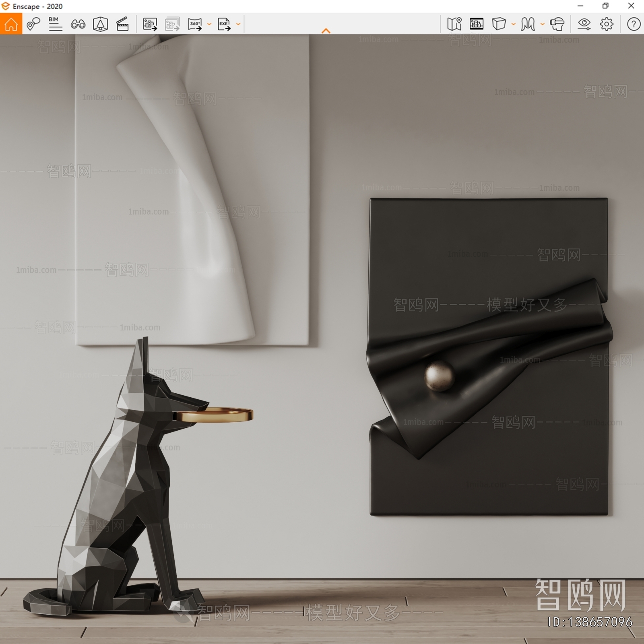Export a 360 panorama
Viewport: 644px width, 644px height.
[x=195, y=24]
